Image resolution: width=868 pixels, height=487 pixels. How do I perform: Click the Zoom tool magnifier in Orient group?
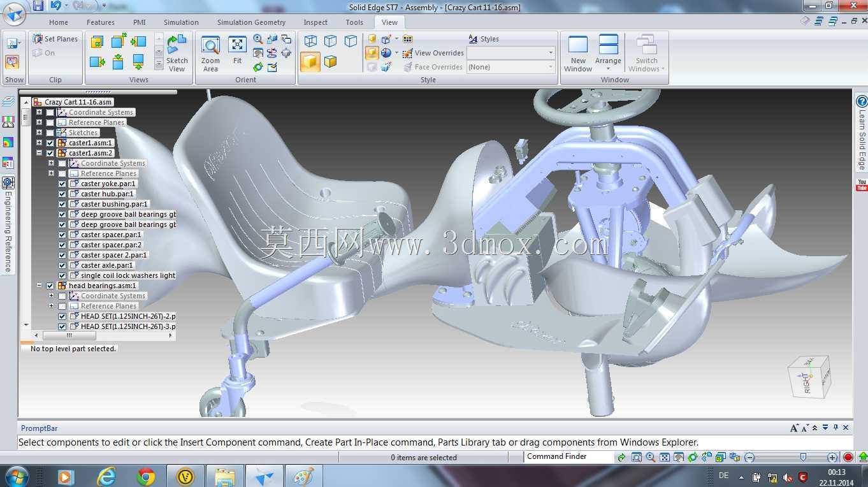(258, 39)
